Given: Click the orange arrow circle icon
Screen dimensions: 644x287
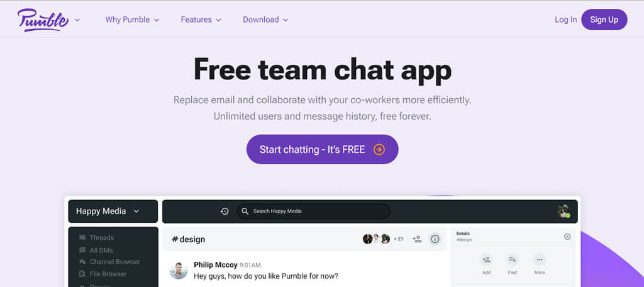Looking at the screenshot, I should point(379,149).
